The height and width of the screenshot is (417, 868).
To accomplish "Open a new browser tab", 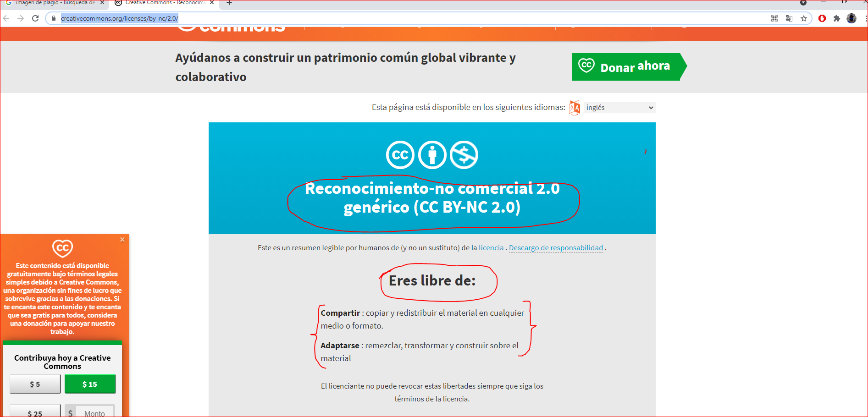I will point(229,3).
